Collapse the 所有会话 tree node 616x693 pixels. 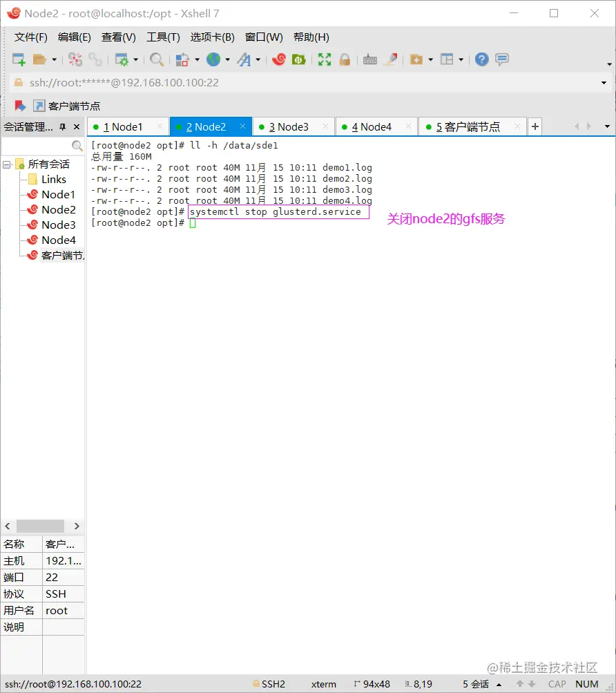pyautogui.click(x=7, y=164)
